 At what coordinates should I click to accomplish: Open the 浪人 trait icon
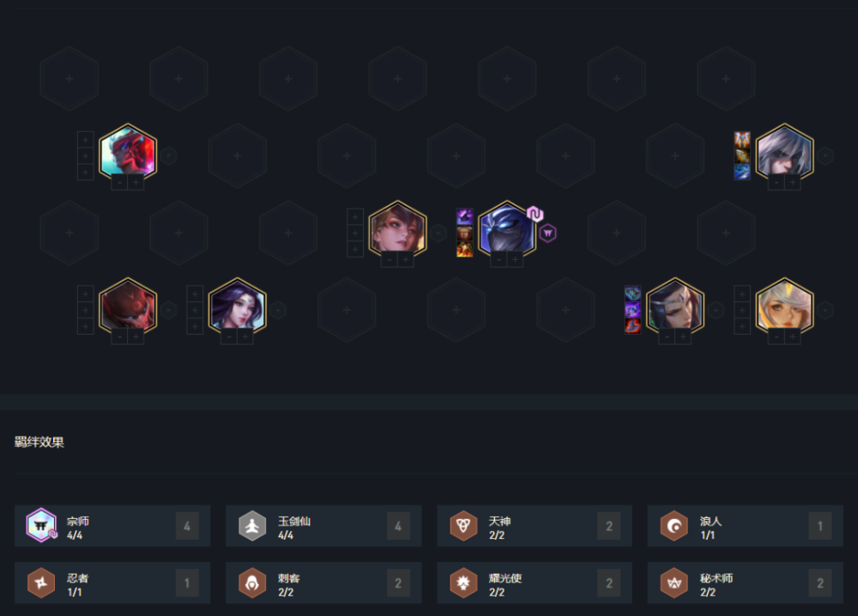coord(674,526)
